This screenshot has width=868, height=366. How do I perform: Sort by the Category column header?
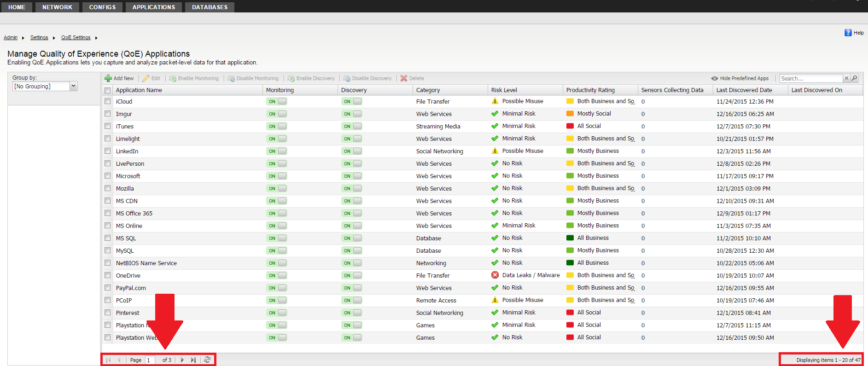tap(450, 90)
